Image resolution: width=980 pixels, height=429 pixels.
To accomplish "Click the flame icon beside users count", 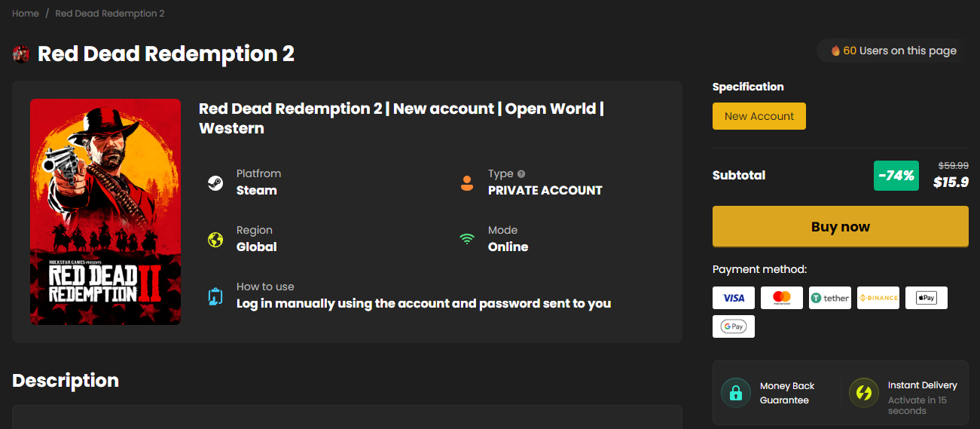I will point(835,51).
